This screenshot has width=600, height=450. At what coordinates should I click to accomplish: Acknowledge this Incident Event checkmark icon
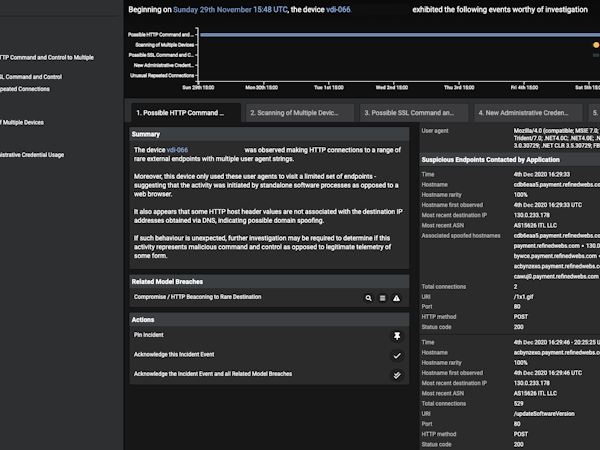tap(397, 355)
